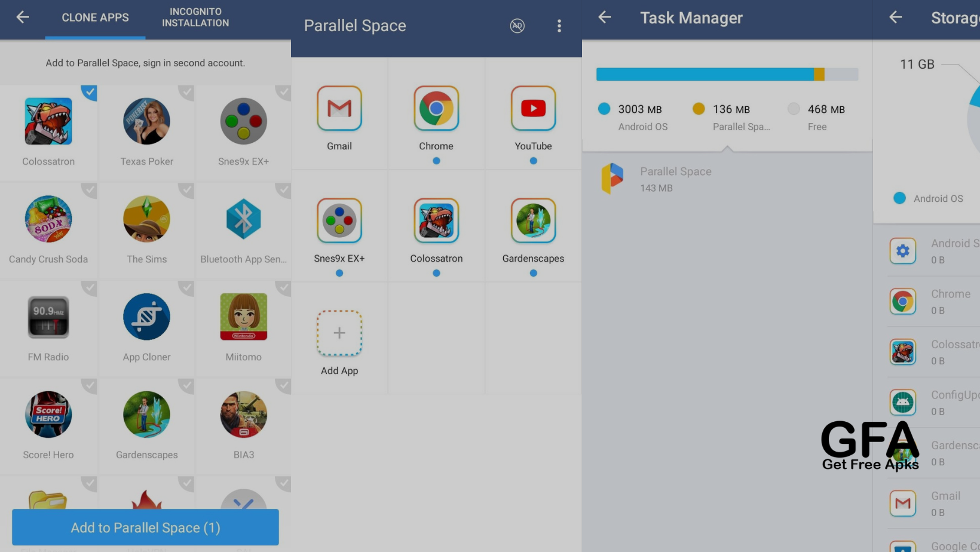The width and height of the screenshot is (980, 552).
Task: Click the '11 GB' storage label
Action: pos(917,65)
